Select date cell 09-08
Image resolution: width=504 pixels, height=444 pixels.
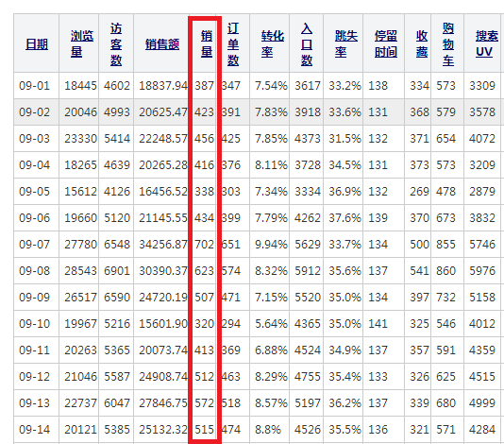coord(34,270)
